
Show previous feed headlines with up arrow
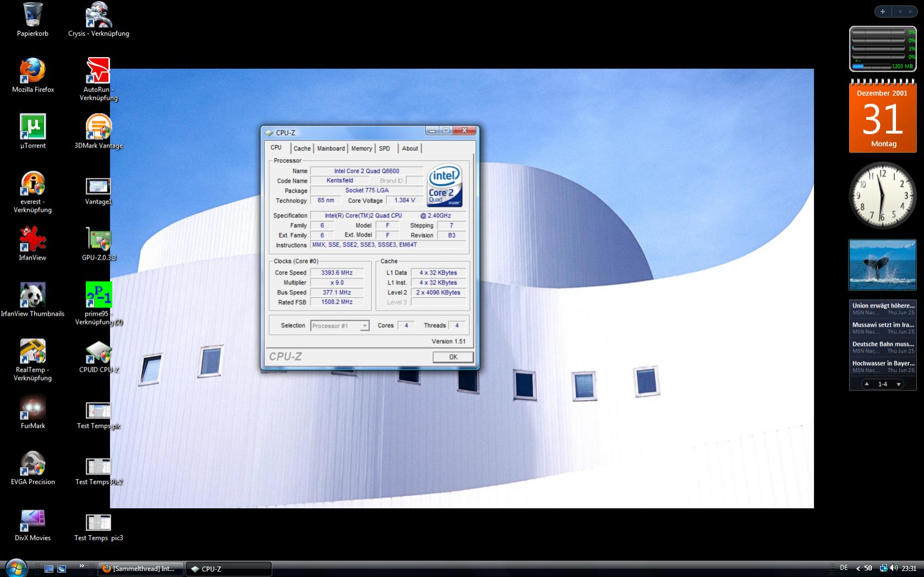coord(867,384)
